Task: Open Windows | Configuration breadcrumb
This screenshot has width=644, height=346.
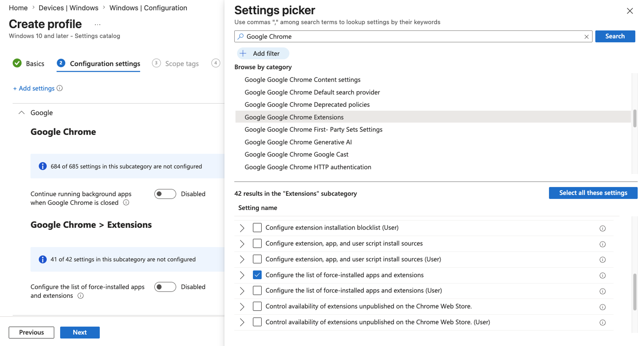Action: (x=148, y=8)
